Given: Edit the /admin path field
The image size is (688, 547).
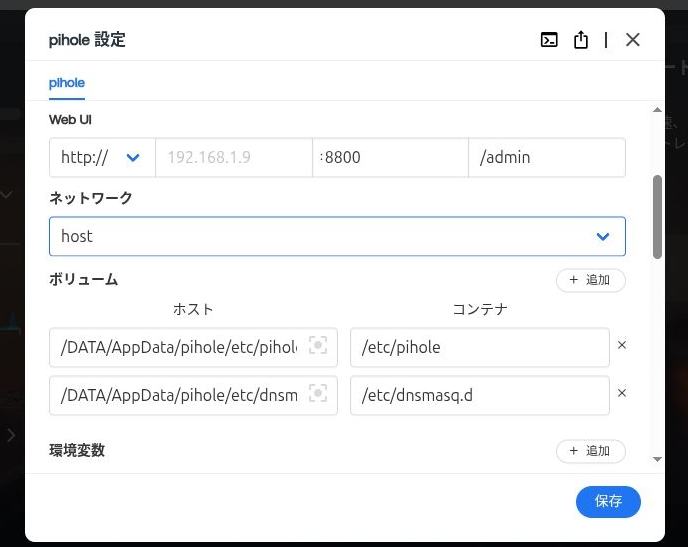Looking at the screenshot, I should coord(547,157).
